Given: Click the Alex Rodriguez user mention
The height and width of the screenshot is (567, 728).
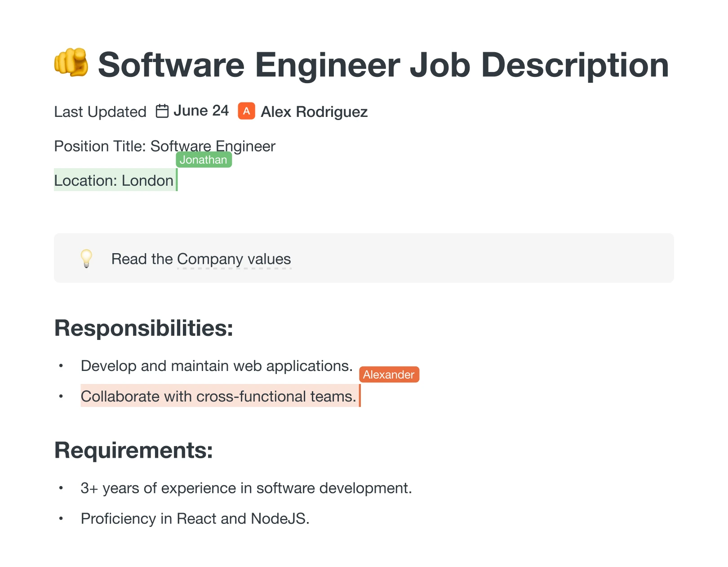Looking at the screenshot, I should pos(314,112).
